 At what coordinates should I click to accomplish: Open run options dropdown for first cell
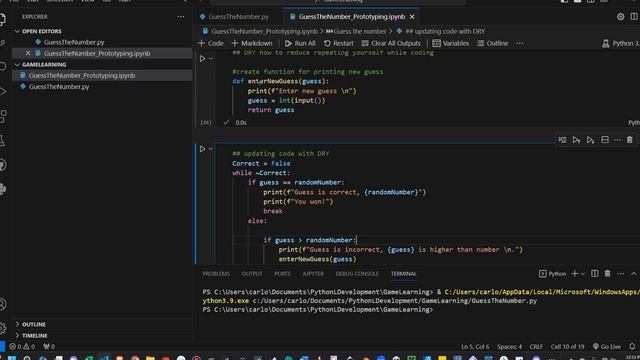click(211, 59)
